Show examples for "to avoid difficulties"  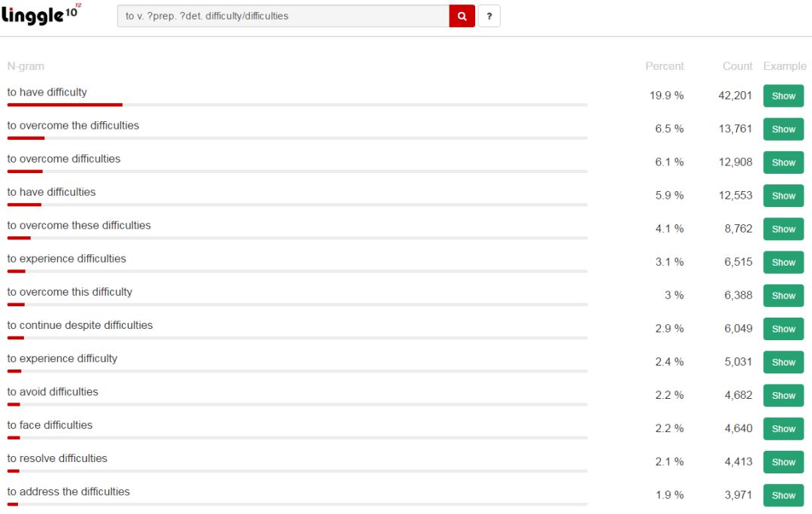[x=783, y=396]
